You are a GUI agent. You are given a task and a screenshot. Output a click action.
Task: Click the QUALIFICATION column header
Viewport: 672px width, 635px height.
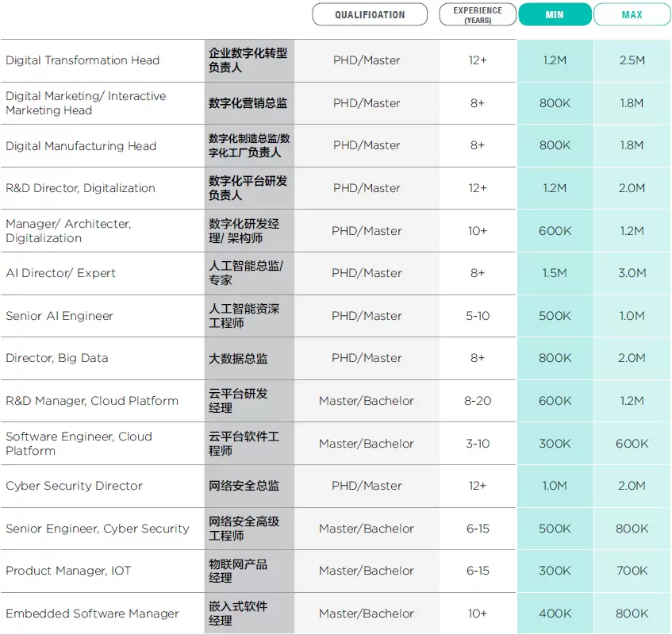click(370, 15)
